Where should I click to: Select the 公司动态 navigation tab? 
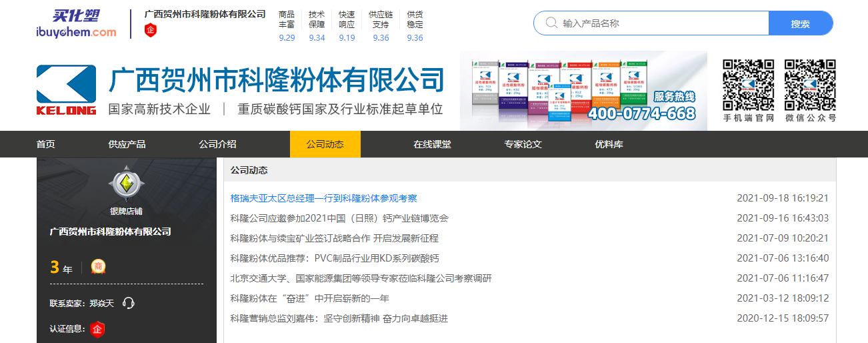(325, 144)
